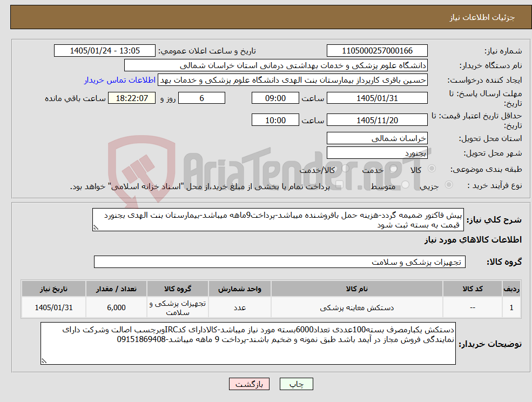Screen dimensions: 532x402
Task: Click the نام کالا column header
Action: click(x=357, y=289)
